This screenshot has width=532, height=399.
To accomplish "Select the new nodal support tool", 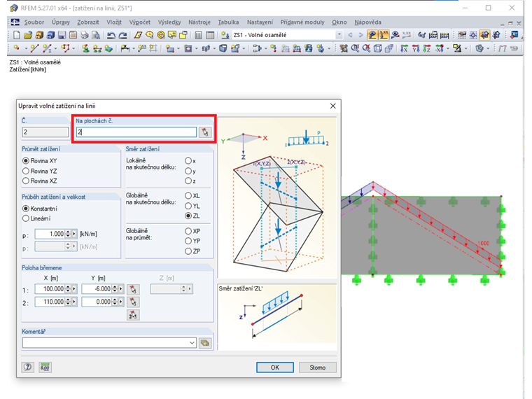I will [85, 48].
